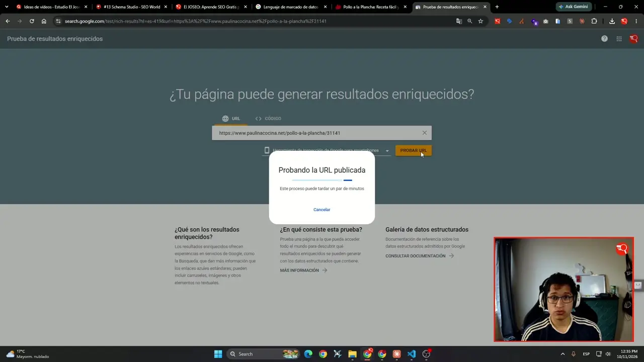Bookmark this page with the star icon
644x362 pixels.
click(x=480, y=21)
